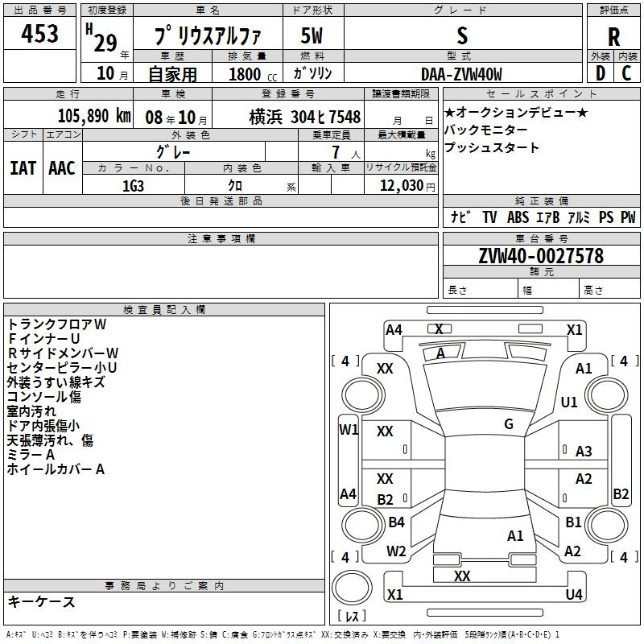The image size is (644, 644).
Task: Click inspector note センターピラー小U
Action: pos(62,368)
